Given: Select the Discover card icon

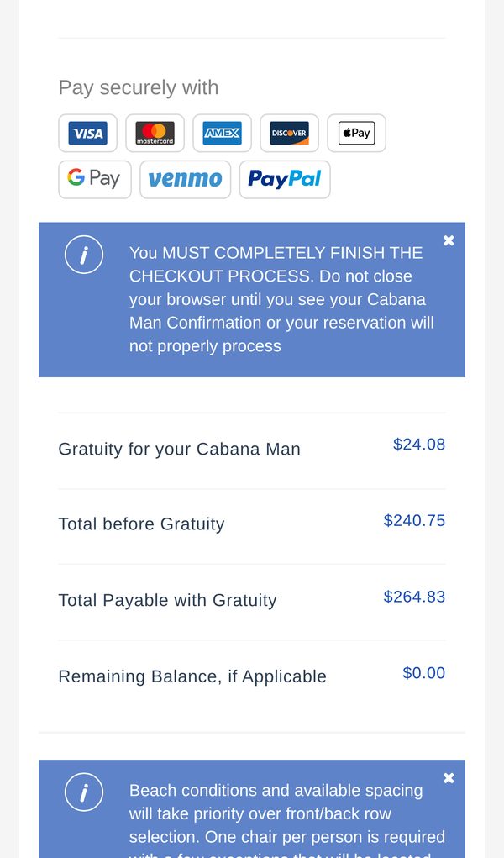Looking at the screenshot, I should 290,133.
